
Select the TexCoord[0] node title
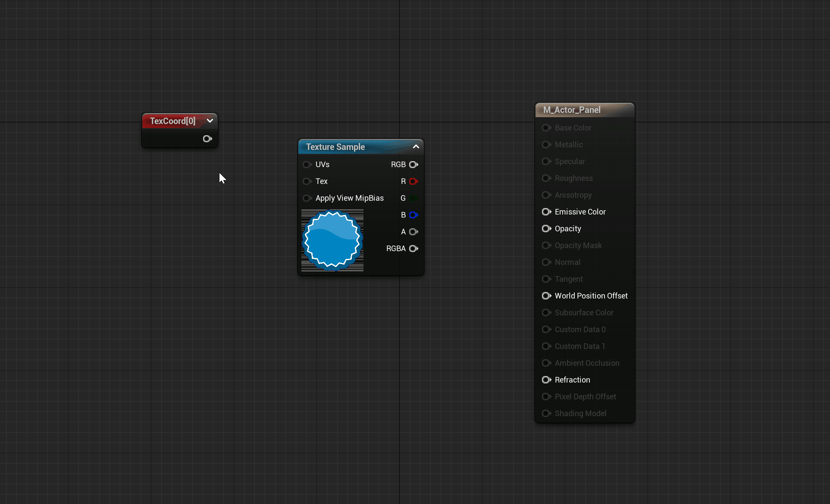[172, 121]
